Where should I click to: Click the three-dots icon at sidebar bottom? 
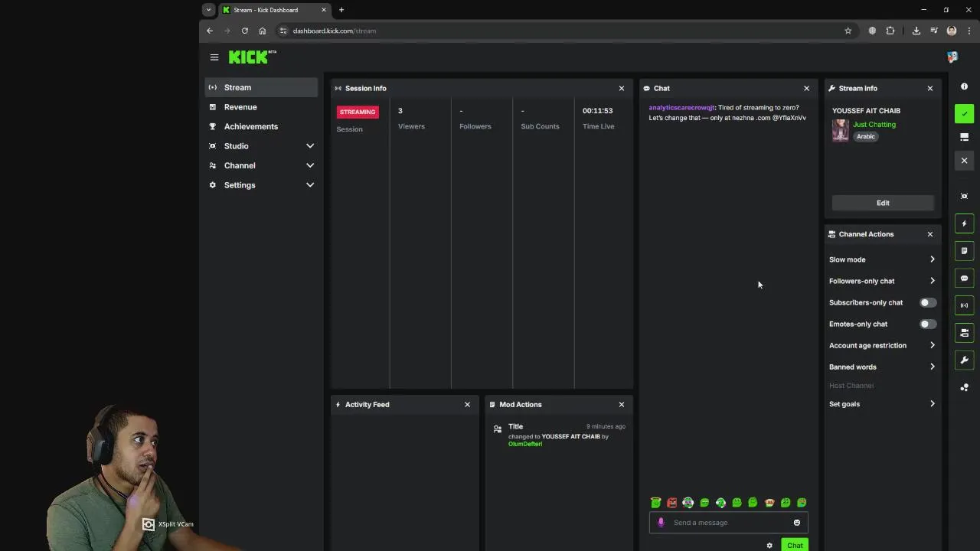(964, 387)
